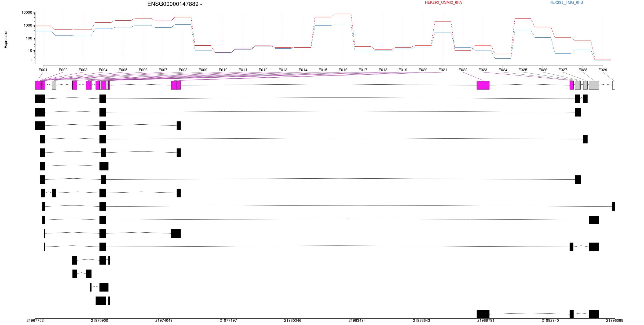Select exon label E026

543,70
